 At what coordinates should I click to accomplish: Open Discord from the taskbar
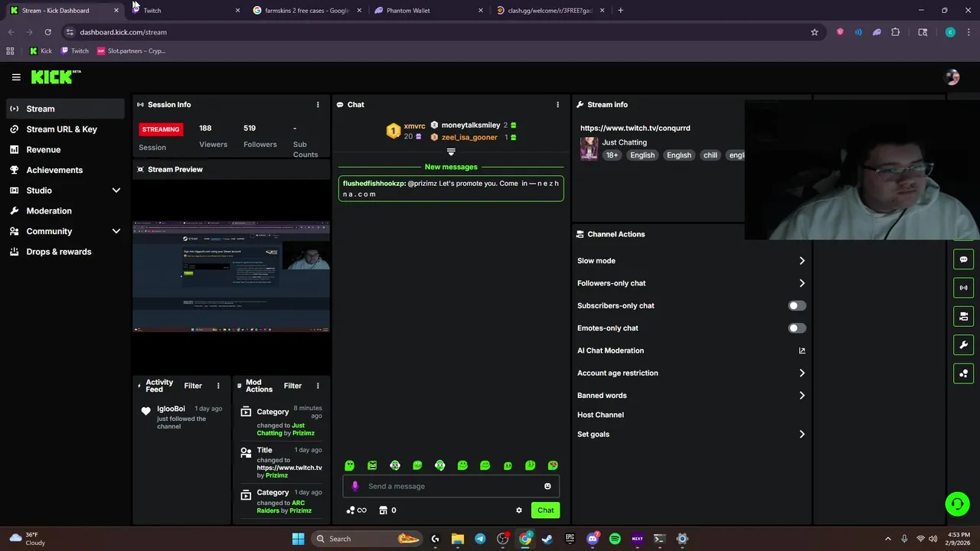(593, 539)
